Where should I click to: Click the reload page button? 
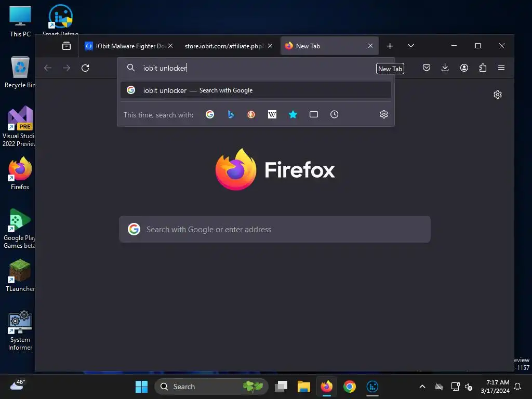click(85, 68)
